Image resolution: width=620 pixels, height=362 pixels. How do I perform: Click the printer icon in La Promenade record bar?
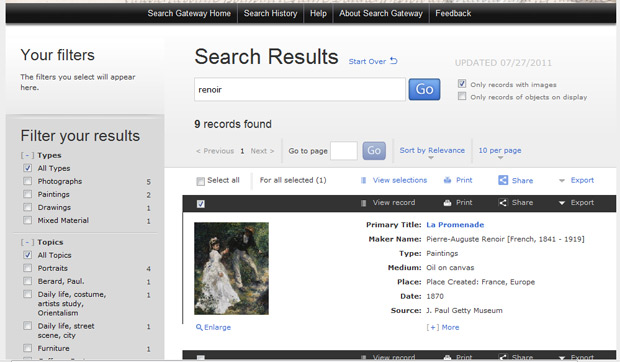pos(447,203)
